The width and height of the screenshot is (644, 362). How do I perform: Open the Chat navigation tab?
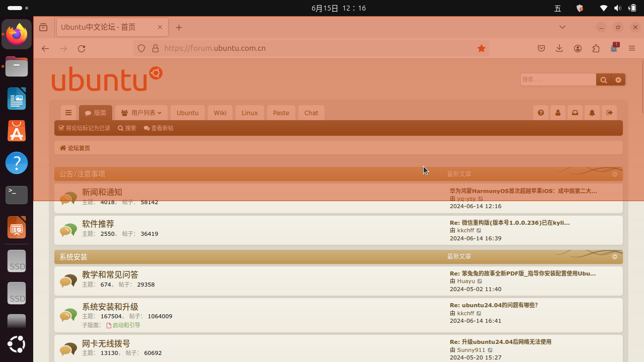pyautogui.click(x=311, y=113)
